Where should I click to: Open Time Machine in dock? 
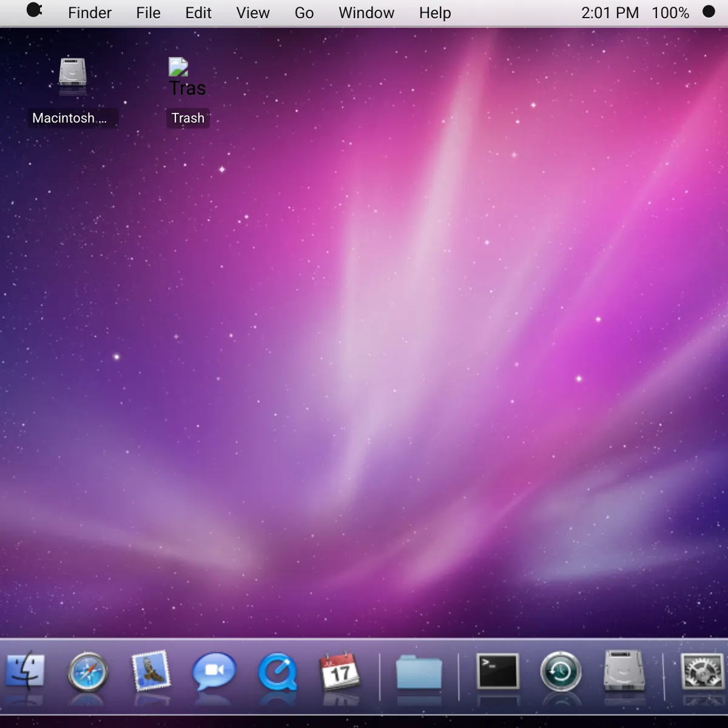point(561,672)
